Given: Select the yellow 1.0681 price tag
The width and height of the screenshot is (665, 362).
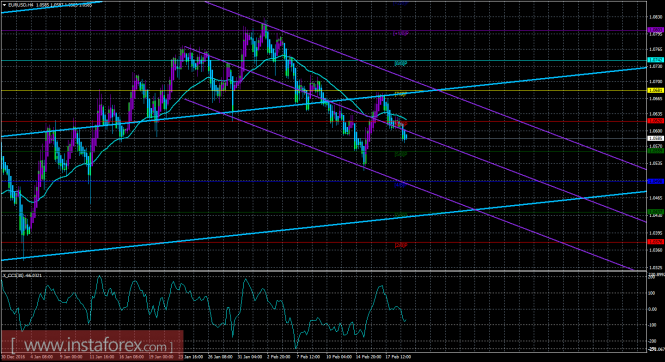Looking at the screenshot, I should click(655, 90).
